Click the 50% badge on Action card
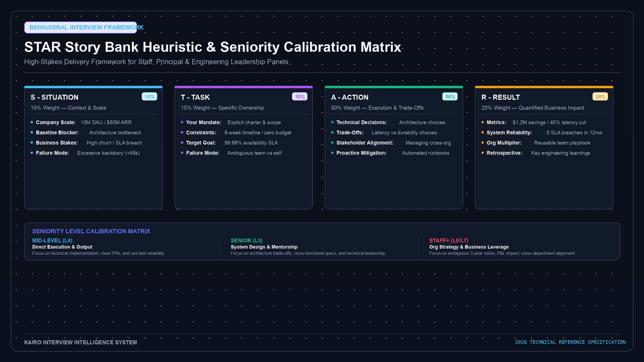Image resolution: width=644 pixels, height=362 pixels. [x=450, y=97]
